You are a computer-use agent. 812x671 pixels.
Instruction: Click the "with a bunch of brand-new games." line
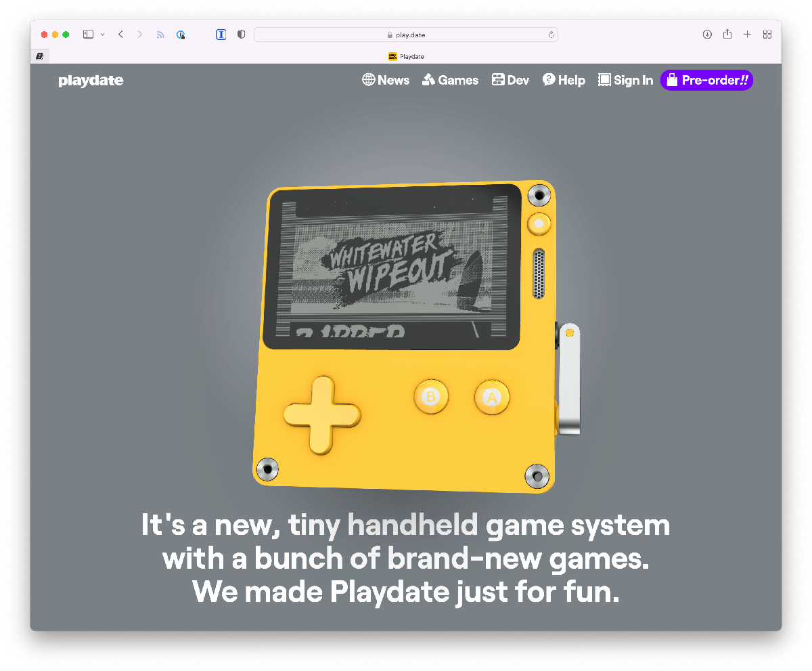(x=406, y=559)
